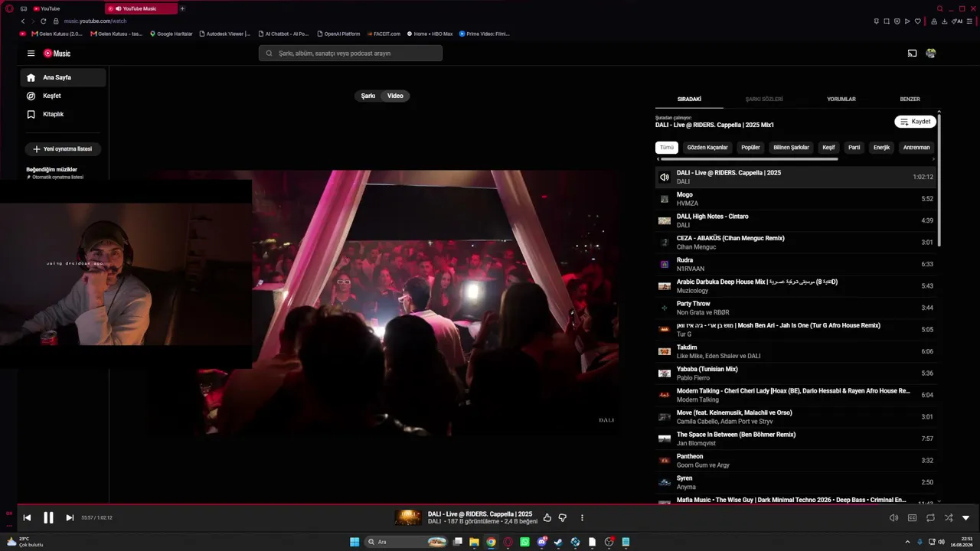
Task: Click the queue panel vertical scrollbar
Action: pos(939,180)
